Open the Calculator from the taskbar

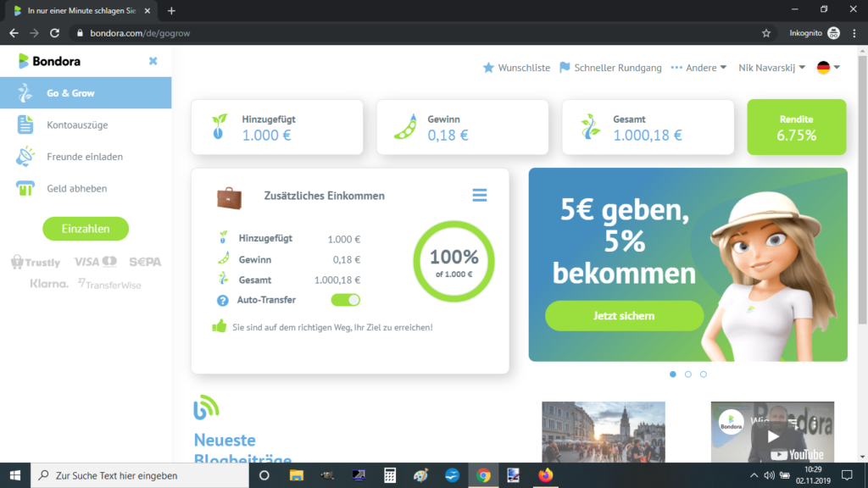390,475
